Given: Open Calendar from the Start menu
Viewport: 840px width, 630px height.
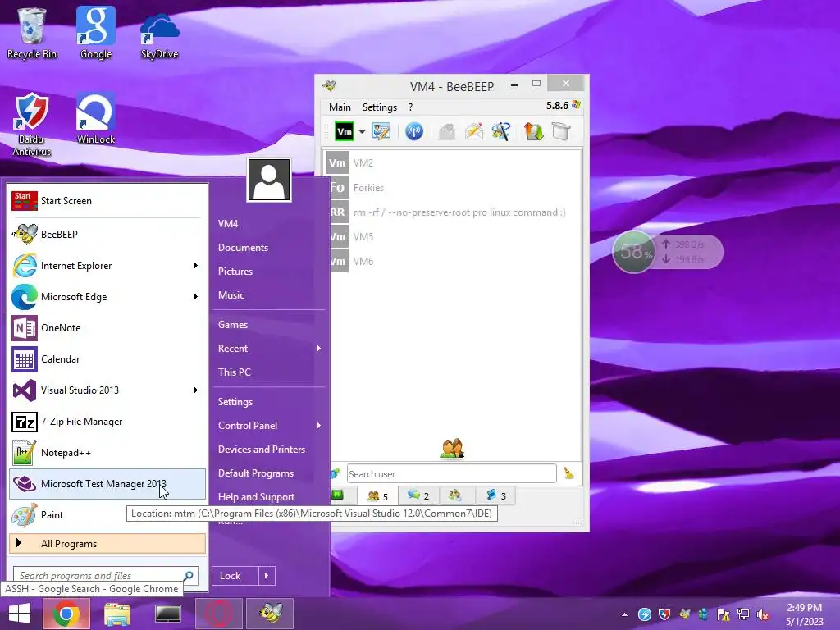Looking at the screenshot, I should [107, 359].
